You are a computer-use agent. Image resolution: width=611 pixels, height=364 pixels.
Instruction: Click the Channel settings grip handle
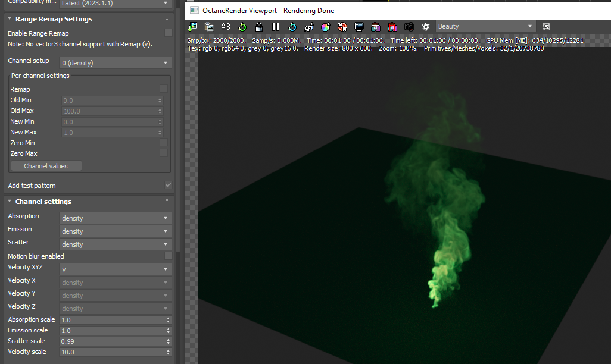click(x=167, y=201)
